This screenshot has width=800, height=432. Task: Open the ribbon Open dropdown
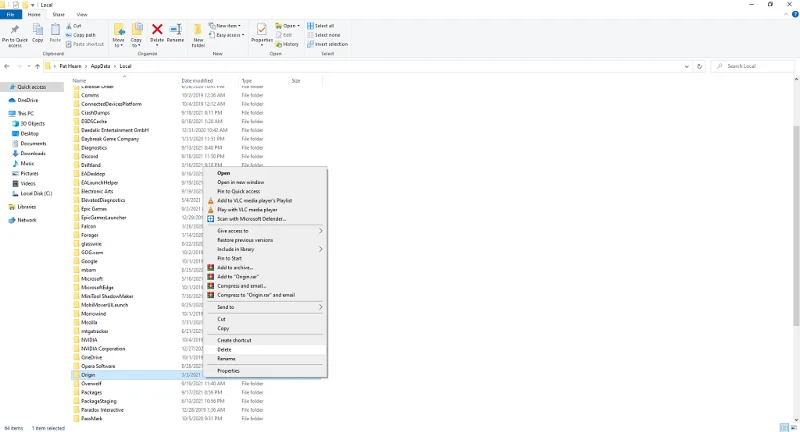point(288,26)
